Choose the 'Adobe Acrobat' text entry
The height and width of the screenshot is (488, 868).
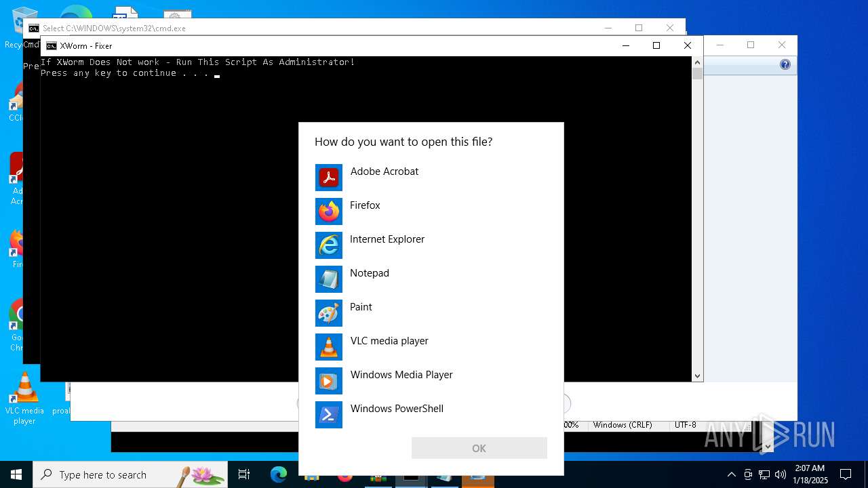[384, 171]
